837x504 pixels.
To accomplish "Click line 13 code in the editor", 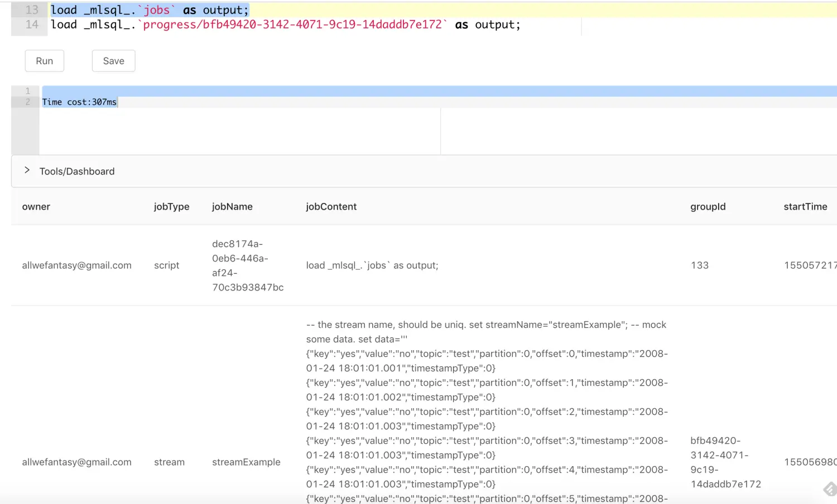I will tap(150, 10).
